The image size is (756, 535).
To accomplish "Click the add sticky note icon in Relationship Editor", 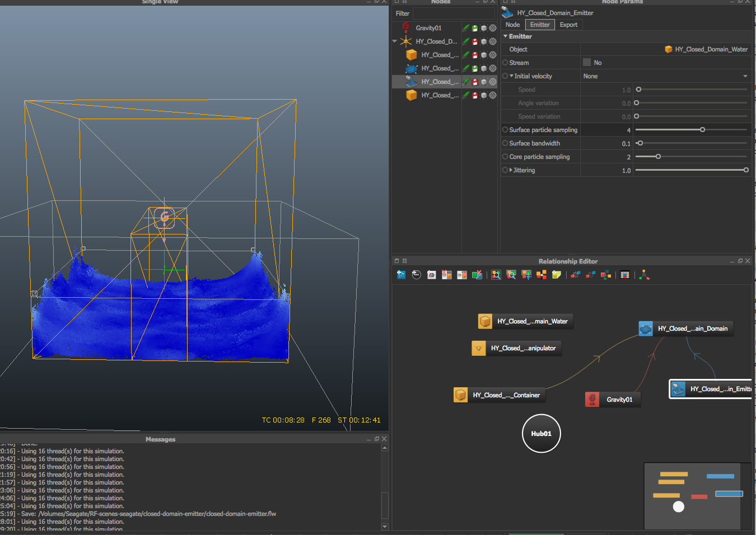I will point(556,275).
